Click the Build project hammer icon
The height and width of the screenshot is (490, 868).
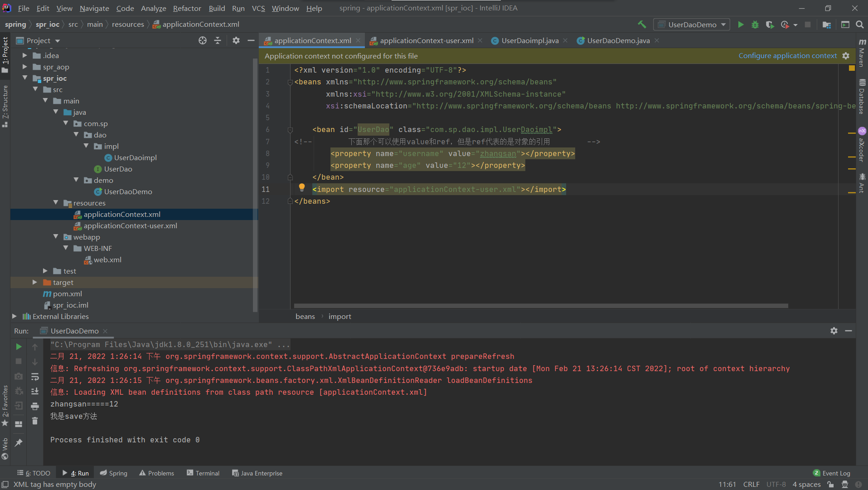(642, 24)
